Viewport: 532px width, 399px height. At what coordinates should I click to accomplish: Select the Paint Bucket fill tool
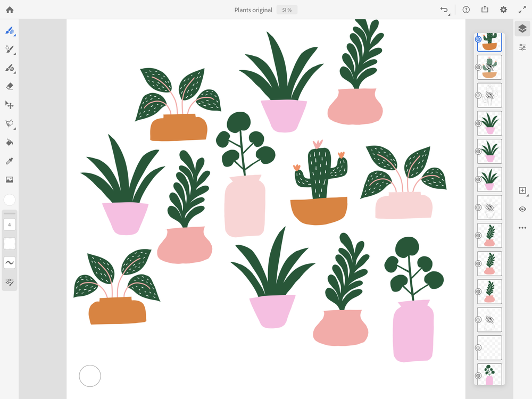(9, 142)
